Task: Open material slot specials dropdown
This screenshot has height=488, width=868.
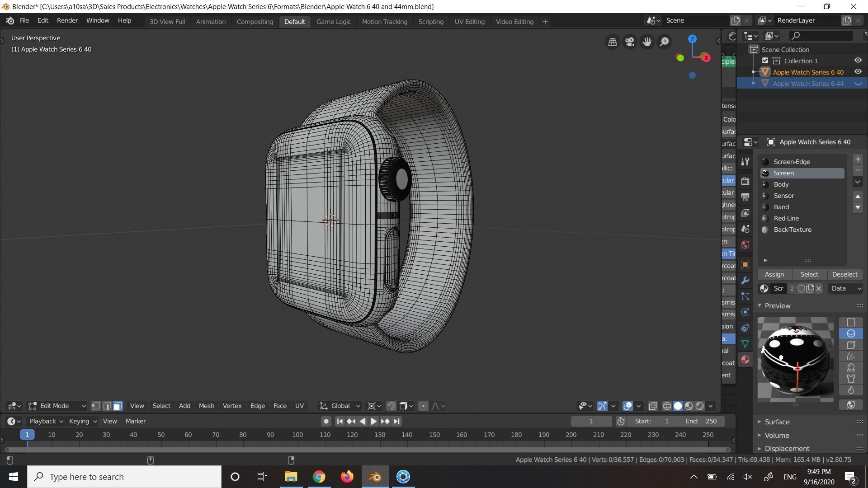Action: 858,182
